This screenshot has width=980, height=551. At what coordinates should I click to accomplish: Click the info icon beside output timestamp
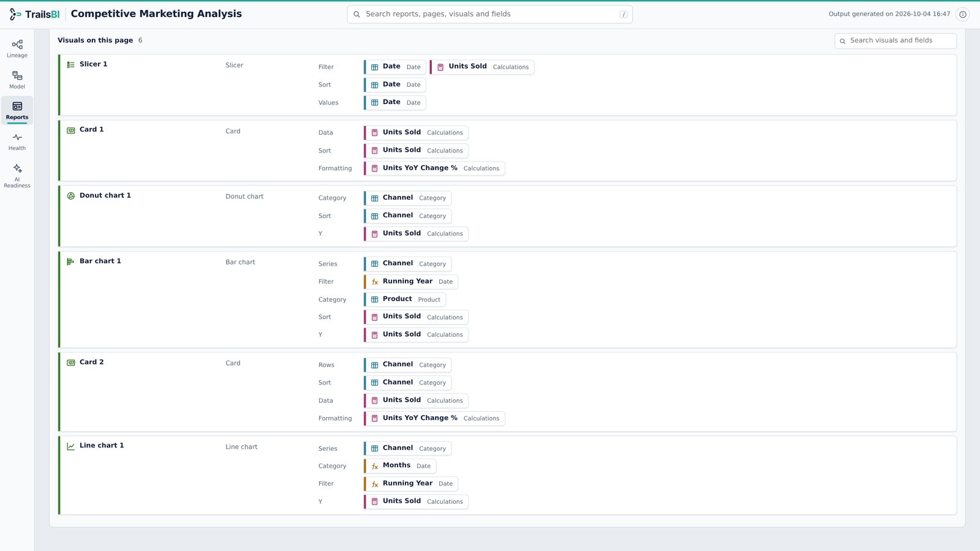(963, 14)
